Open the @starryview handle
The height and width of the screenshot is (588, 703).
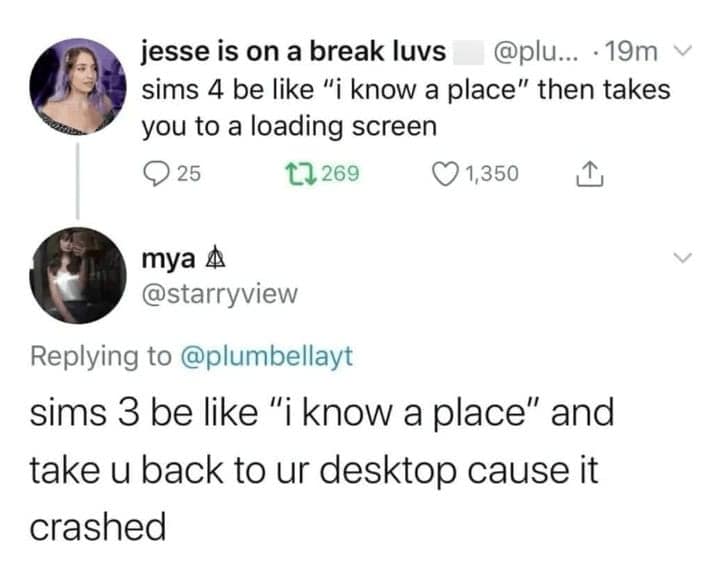point(220,294)
